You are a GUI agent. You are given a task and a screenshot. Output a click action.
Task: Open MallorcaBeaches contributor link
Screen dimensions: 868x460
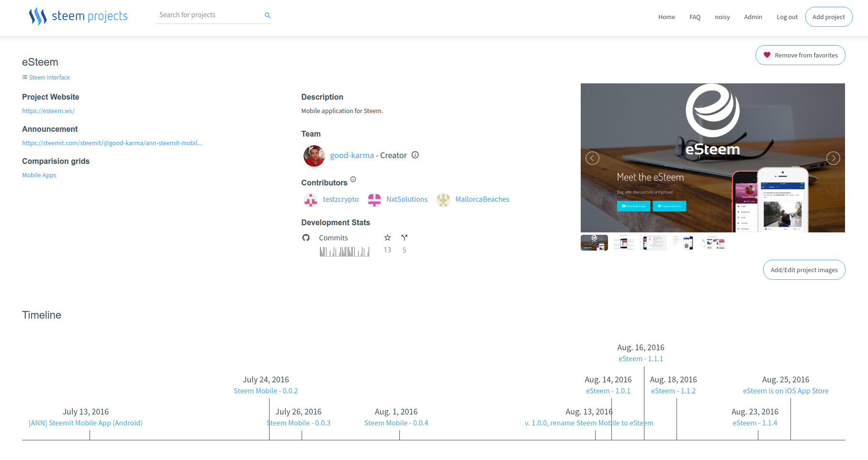coord(482,199)
